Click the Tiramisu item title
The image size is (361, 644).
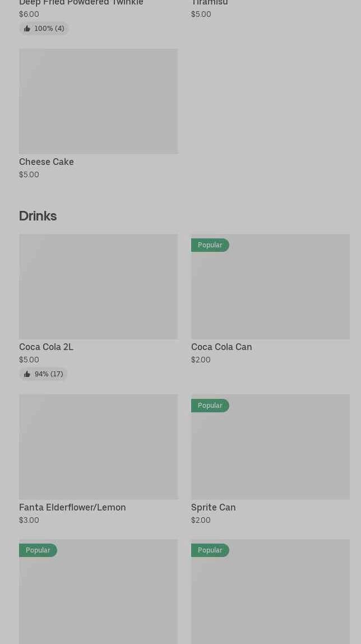tap(210, 3)
